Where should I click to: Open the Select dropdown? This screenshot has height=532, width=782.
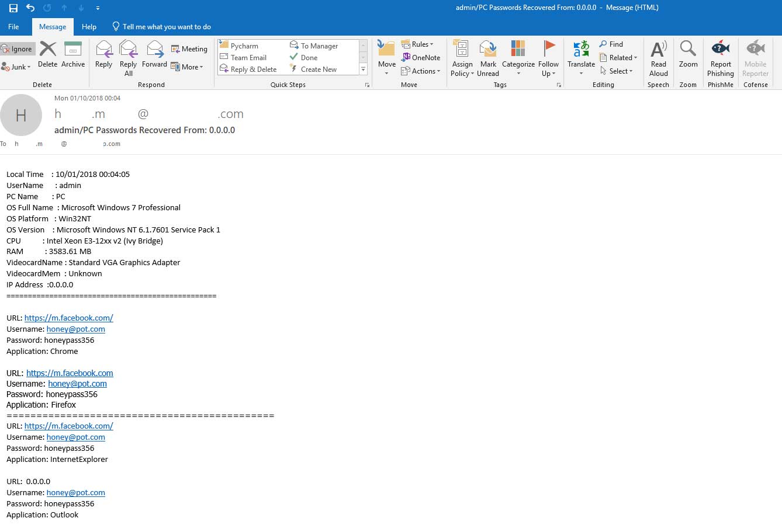[616, 71]
